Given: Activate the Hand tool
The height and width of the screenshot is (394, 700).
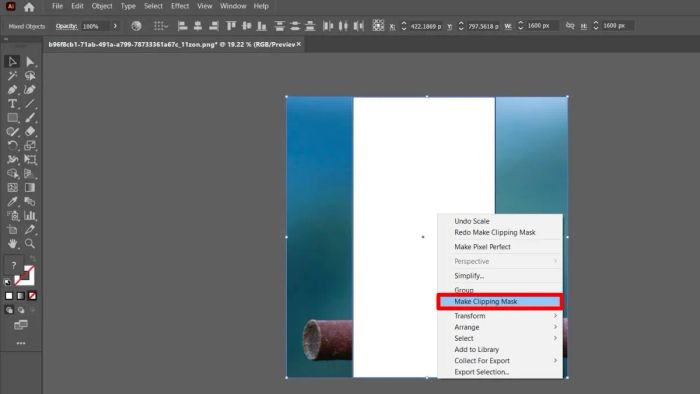Looking at the screenshot, I should click(x=12, y=244).
